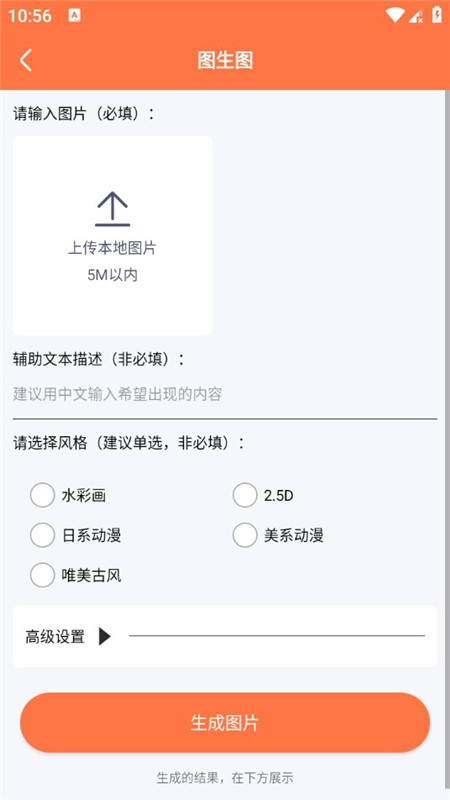Click the 生成图片 button
This screenshot has width=450, height=800.
(x=225, y=722)
